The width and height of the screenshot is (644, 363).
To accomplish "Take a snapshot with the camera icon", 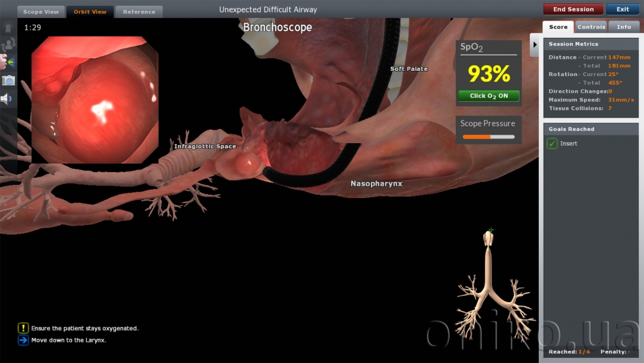I will pyautogui.click(x=8, y=81).
